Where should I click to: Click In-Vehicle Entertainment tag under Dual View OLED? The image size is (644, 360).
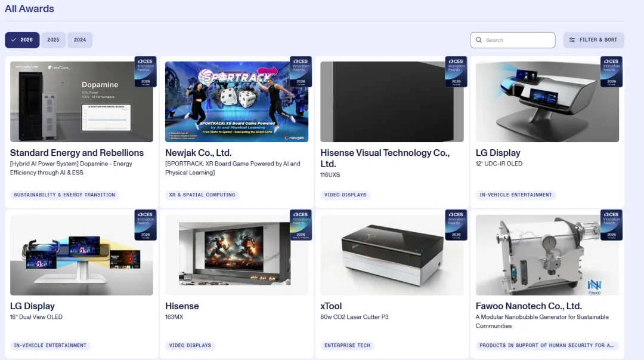coord(50,345)
